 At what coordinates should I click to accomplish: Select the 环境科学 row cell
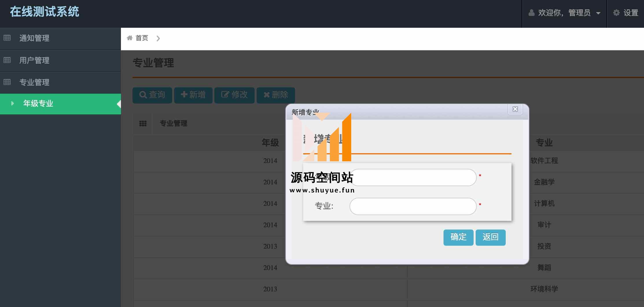[x=544, y=289]
